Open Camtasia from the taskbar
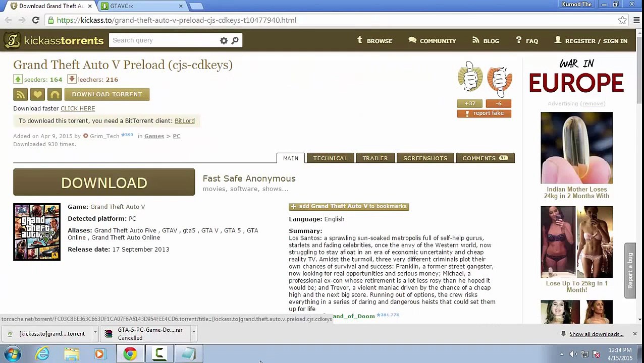Image resolution: width=644 pixels, height=363 pixels. (159, 354)
